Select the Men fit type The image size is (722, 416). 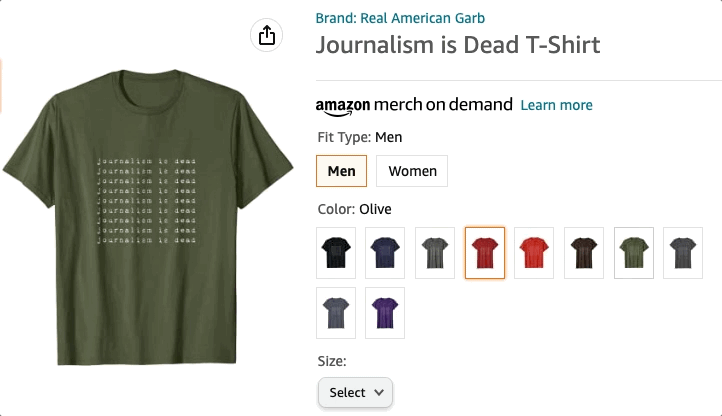click(342, 171)
